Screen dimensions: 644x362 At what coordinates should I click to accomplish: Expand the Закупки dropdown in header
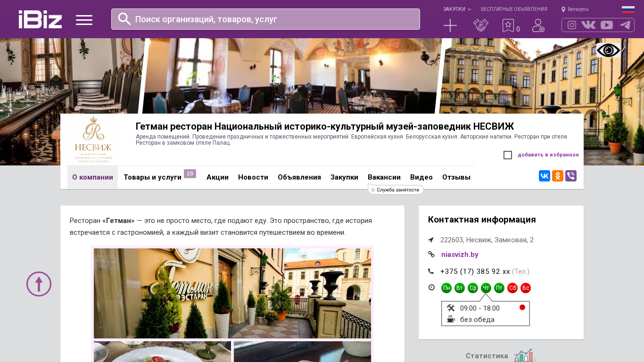[x=457, y=9]
